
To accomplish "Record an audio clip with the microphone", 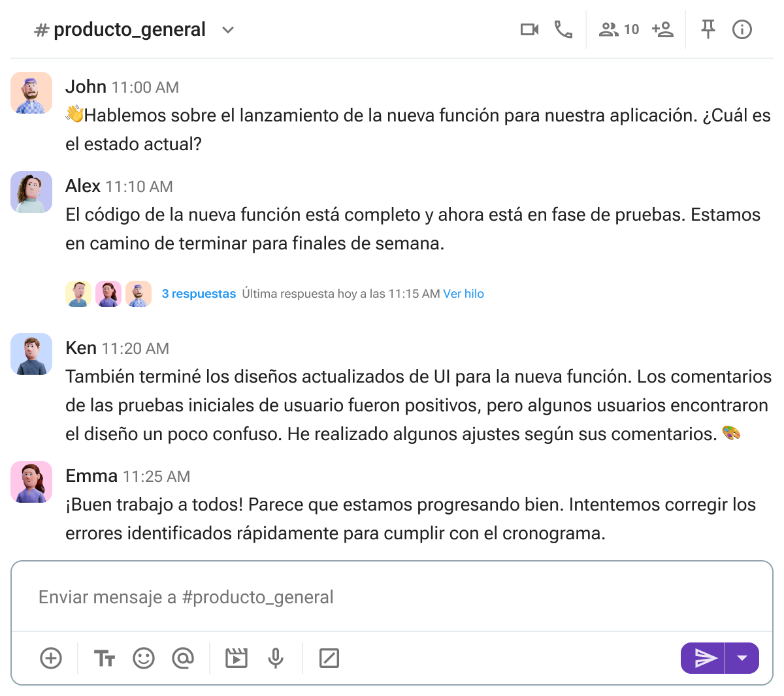I will point(276,658).
